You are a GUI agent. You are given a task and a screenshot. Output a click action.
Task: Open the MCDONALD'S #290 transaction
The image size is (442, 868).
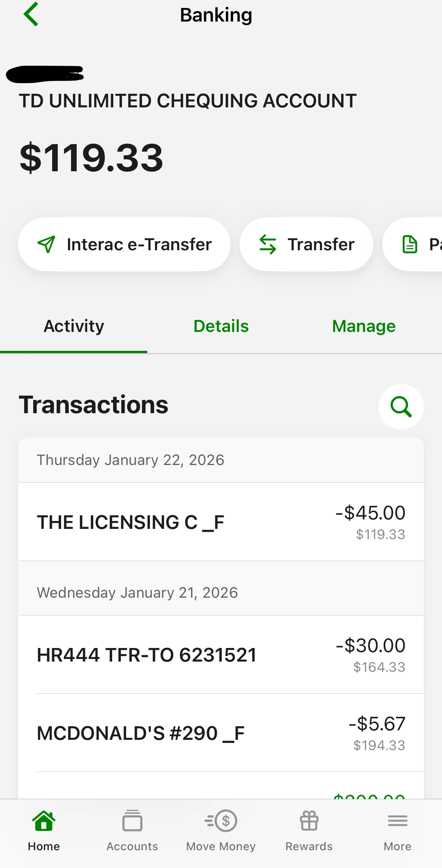tap(221, 733)
